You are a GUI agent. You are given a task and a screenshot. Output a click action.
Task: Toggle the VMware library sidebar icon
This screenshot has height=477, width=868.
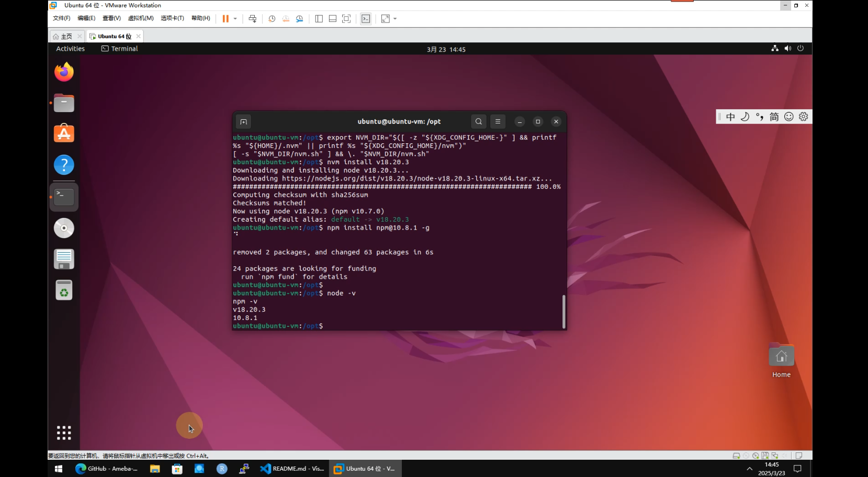coord(319,18)
